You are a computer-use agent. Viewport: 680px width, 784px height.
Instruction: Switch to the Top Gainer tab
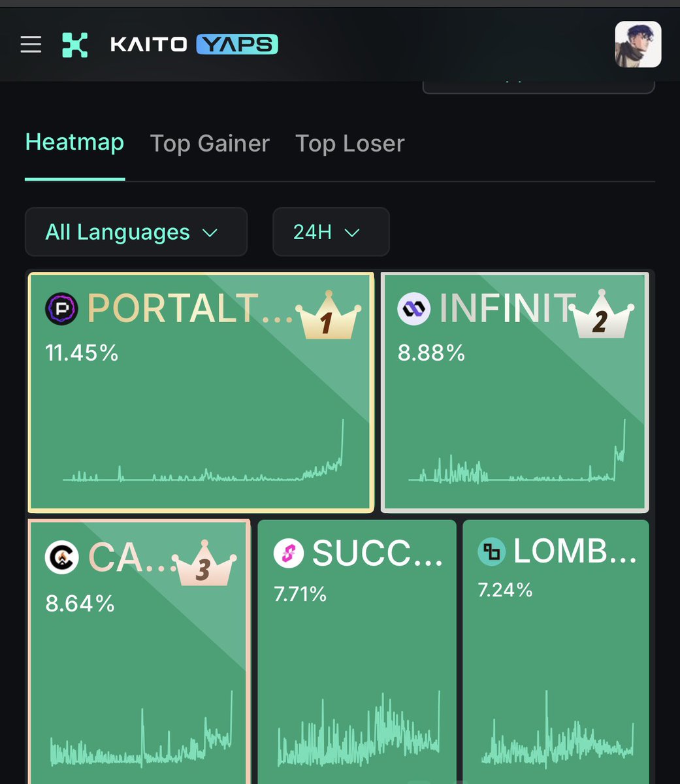[x=210, y=143]
